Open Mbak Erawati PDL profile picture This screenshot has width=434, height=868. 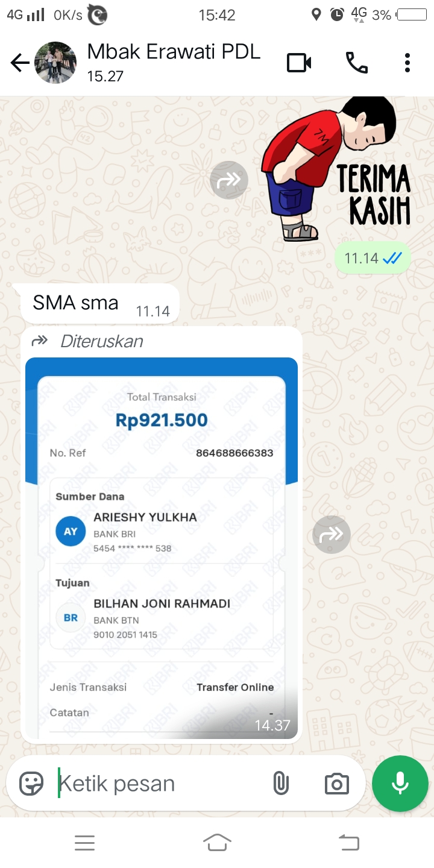[55, 63]
